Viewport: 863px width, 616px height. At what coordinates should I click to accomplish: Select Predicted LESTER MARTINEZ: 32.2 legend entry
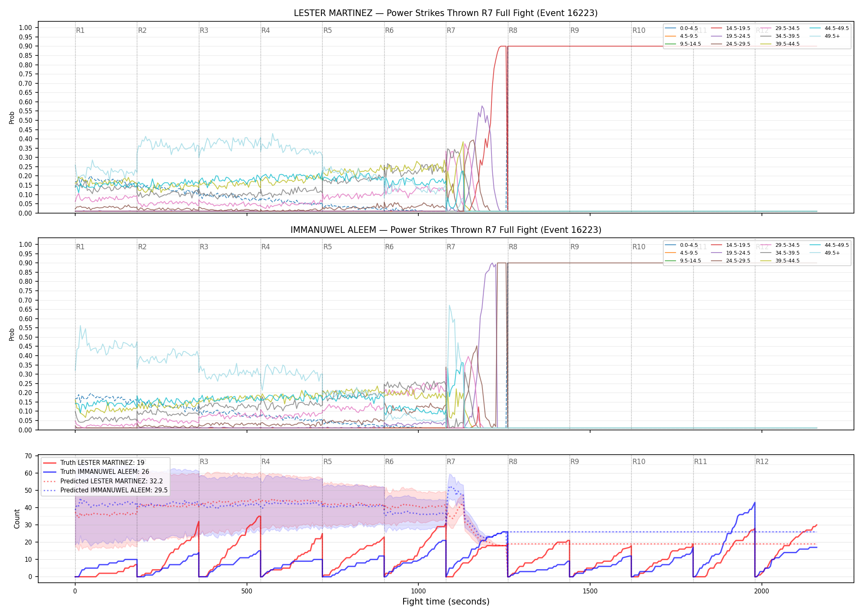tap(103, 481)
